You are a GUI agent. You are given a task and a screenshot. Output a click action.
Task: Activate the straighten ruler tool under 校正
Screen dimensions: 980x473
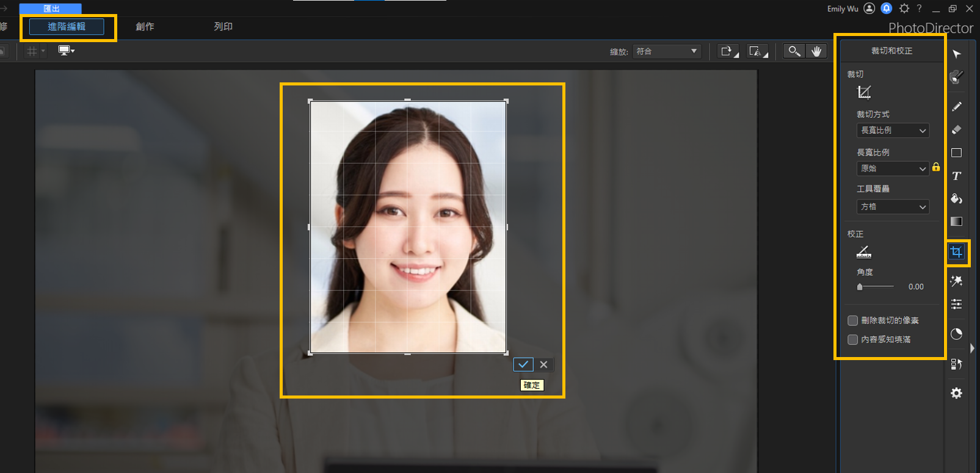pos(864,251)
